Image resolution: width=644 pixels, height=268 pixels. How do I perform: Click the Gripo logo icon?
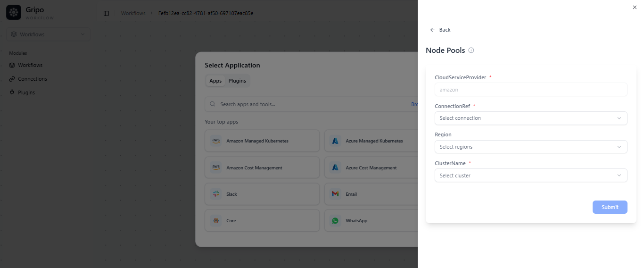point(14,13)
